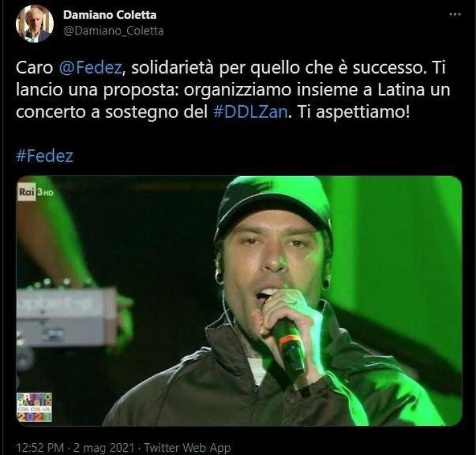Open the #DDLZan hashtag
This screenshot has height=455, width=476.
point(250,112)
